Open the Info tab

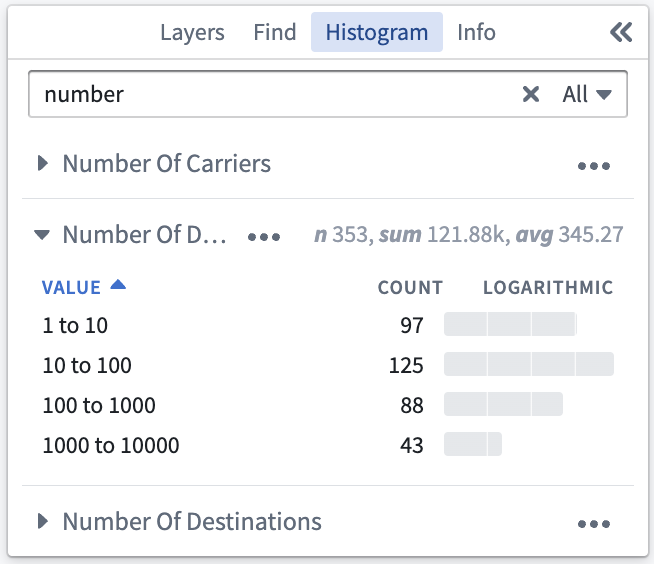pos(476,32)
